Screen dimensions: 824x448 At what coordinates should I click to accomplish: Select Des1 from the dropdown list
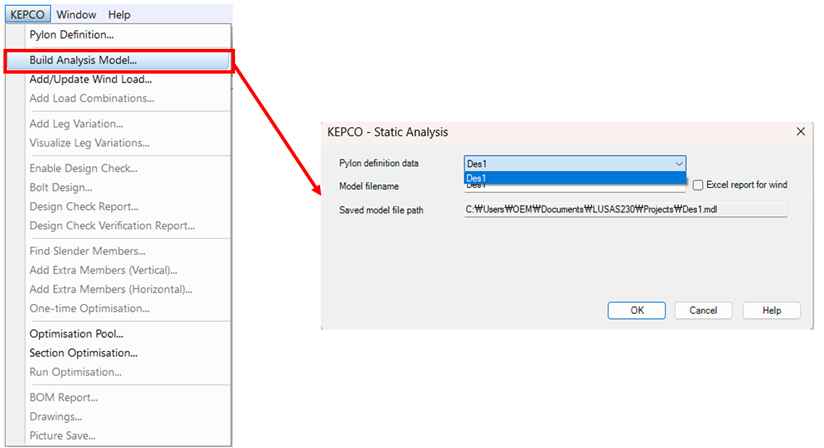click(575, 178)
